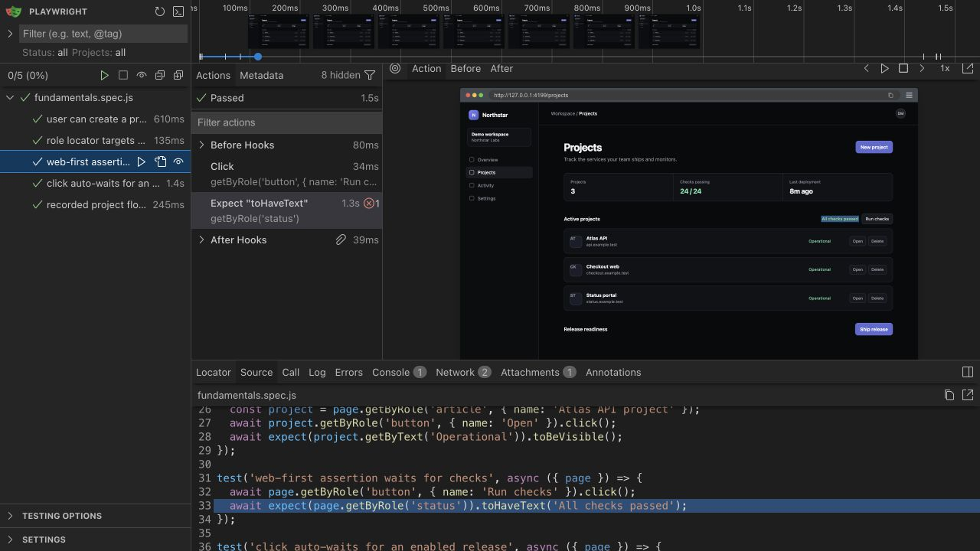The image size is (980, 551).
Task: Click the collapse all tests icon
Action: (160, 75)
